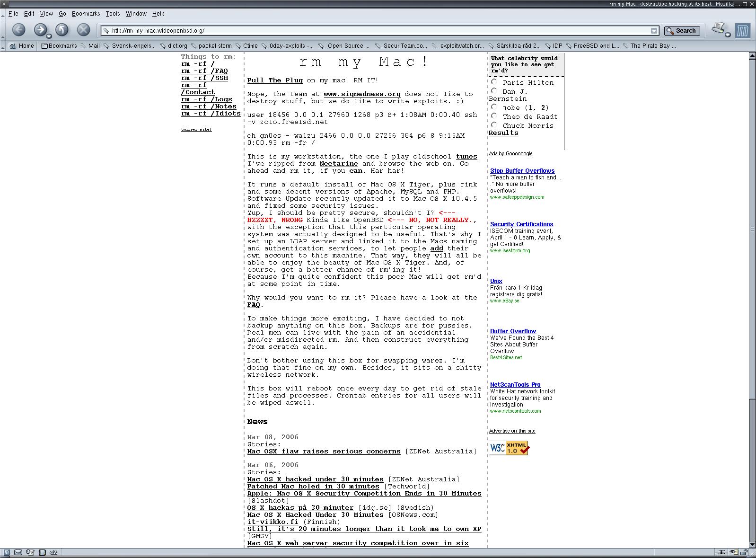Image resolution: width=756 pixels, height=558 pixels.
Task: Open Address Book from status bar icon
Action: click(42, 552)
